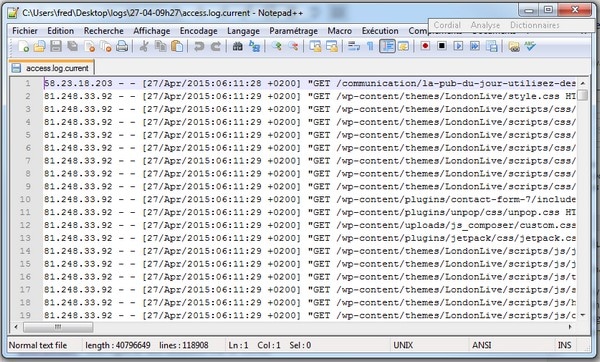Open the Fichier menu
This screenshot has width=600, height=362.
point(25,31)
